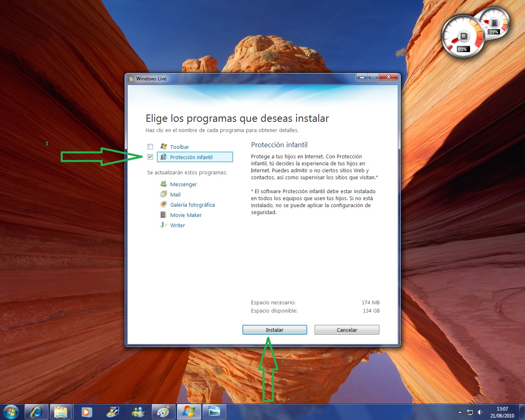
Task: Click the Toolbar program icon
Action: (x=164, y=146)
